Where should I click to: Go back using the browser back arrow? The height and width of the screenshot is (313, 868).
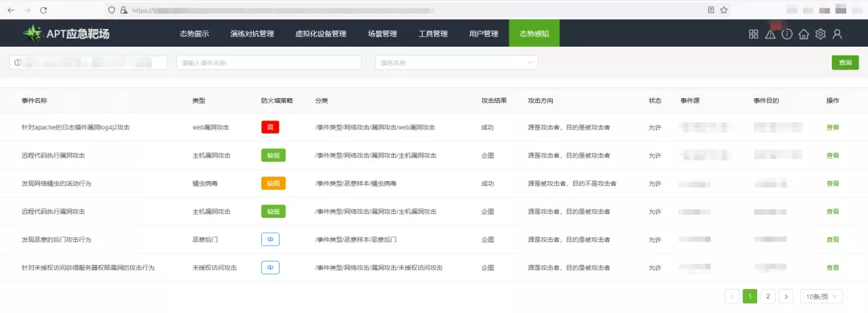10,10
